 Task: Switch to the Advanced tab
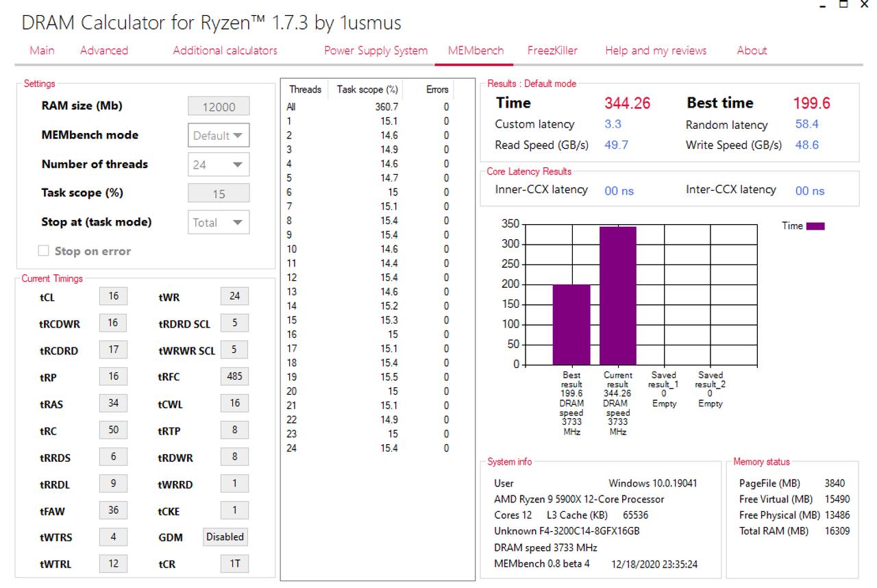click(x=104, y=51)
